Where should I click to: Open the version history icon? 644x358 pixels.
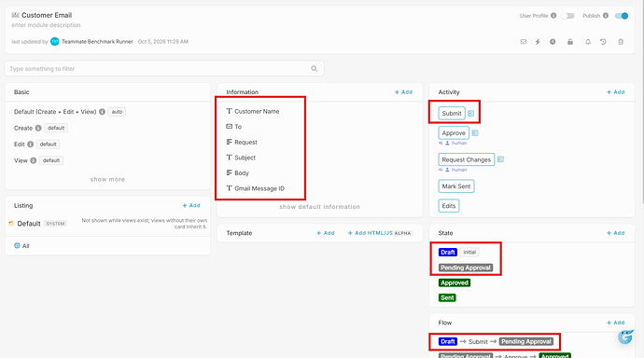pos(603,42)
